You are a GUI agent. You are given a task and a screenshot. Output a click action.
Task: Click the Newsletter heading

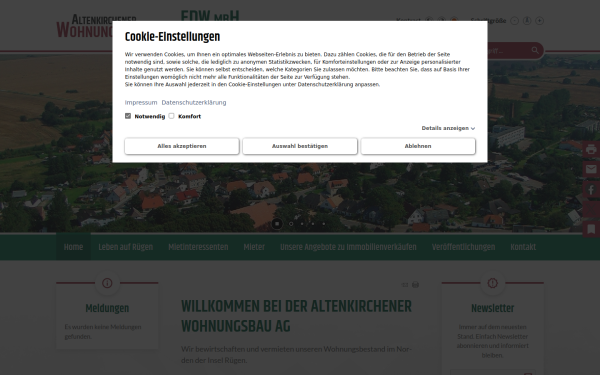(x=492, y=308)
